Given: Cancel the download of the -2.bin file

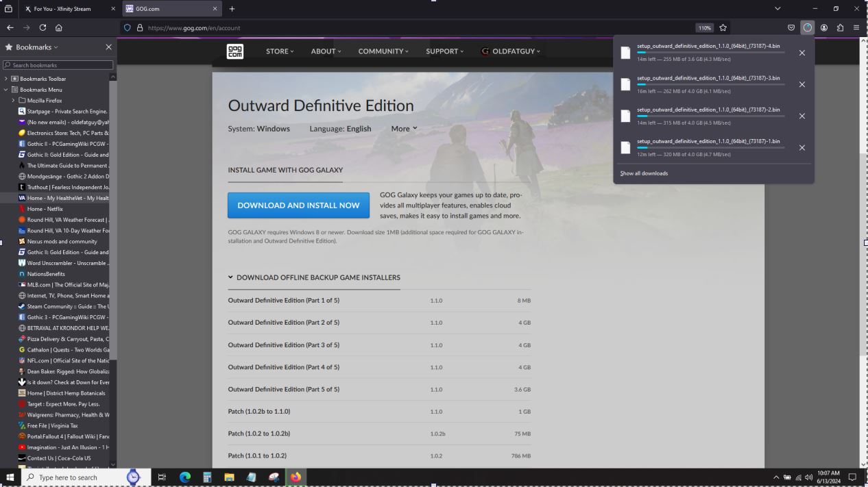Looking at the screenshot, I should tap(802, 116).
